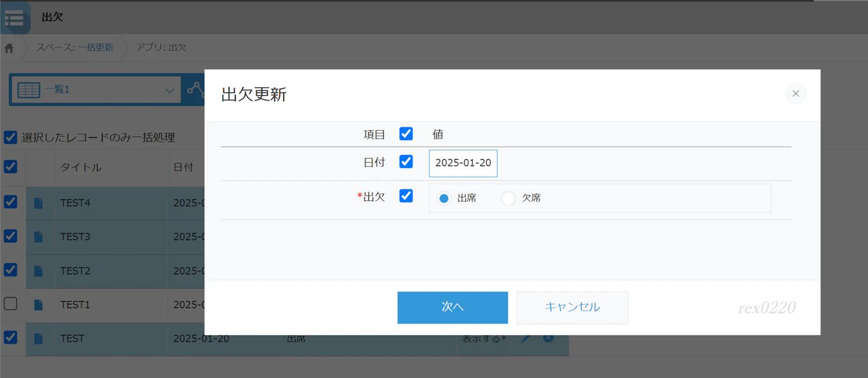Click the TEST4 title cell
Viewport: 868px width, 378px height.
[111, 203]
